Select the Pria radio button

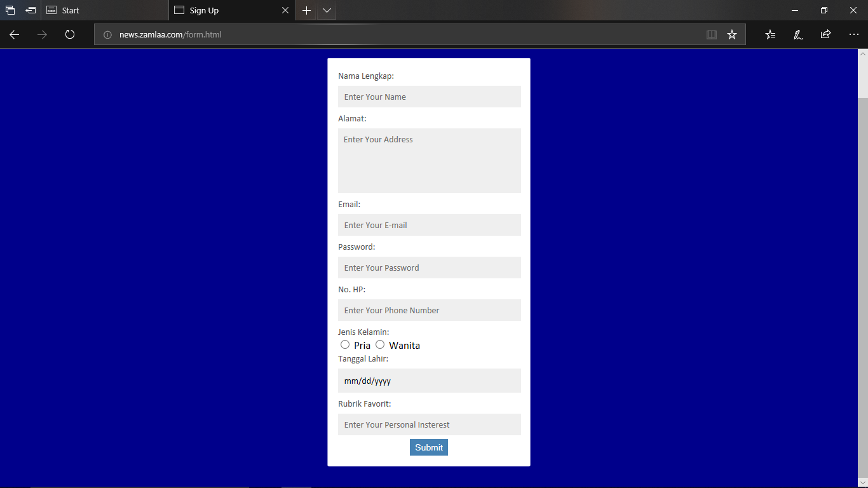coord(345,344)
